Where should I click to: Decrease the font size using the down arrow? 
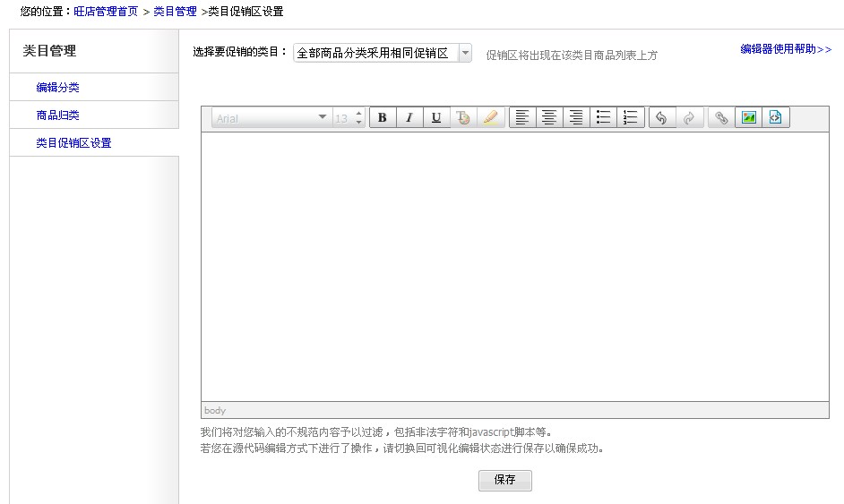pyautogui.click(x=359, y=123)
